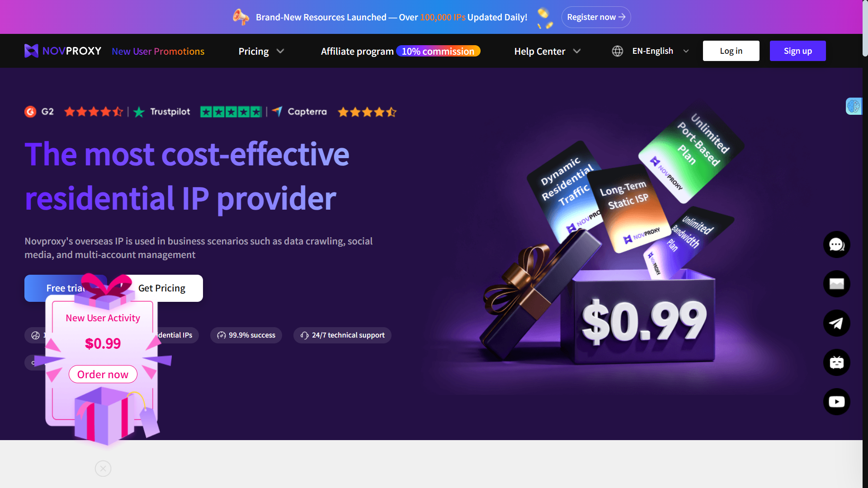
Task: Expand the Pricing dropdown menu
Action: (261, 51)
